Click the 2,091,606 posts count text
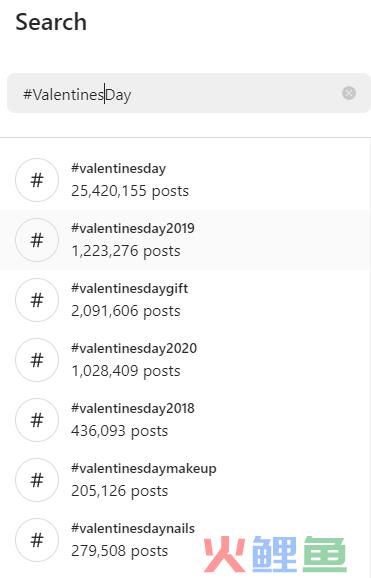371x578 pixels. 126,311
